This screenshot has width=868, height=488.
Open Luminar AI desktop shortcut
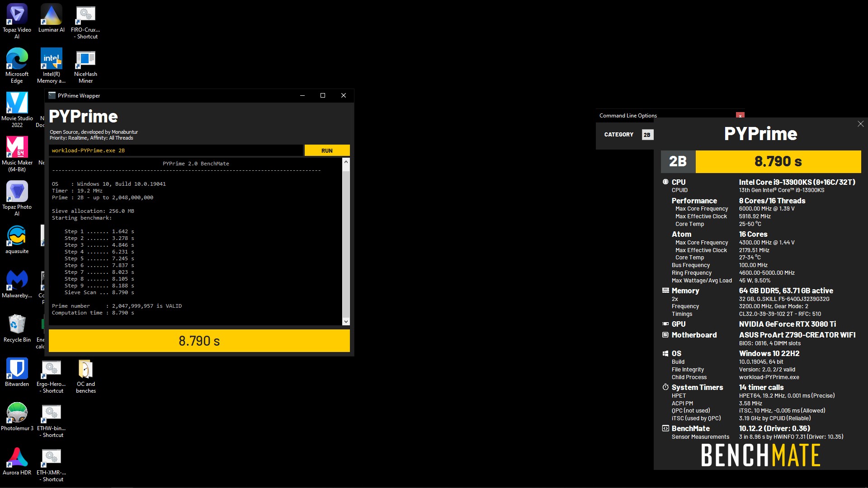pos(52,18)
